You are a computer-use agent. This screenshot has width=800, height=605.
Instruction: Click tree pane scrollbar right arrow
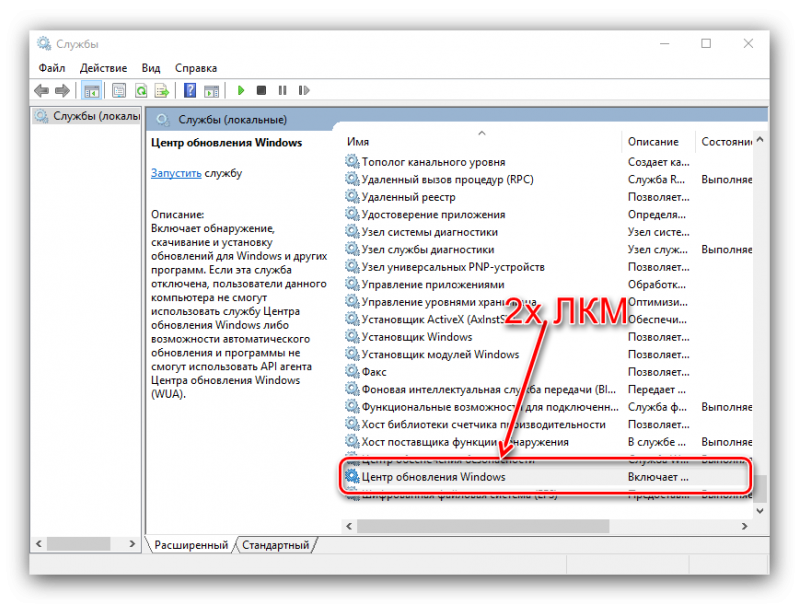pos(132,544)
